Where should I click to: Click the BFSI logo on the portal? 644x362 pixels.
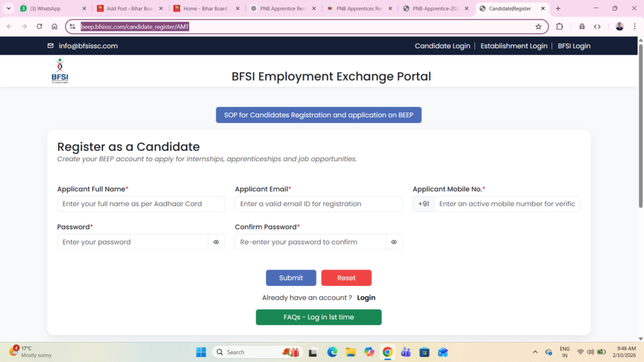click(x=59, y=70)
